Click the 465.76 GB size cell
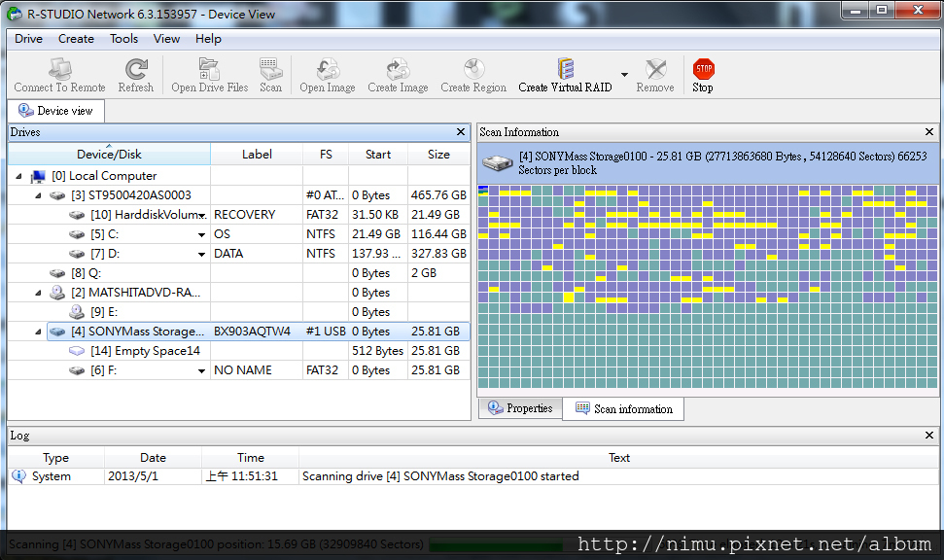The image size is (944, 560). point(438,195)
